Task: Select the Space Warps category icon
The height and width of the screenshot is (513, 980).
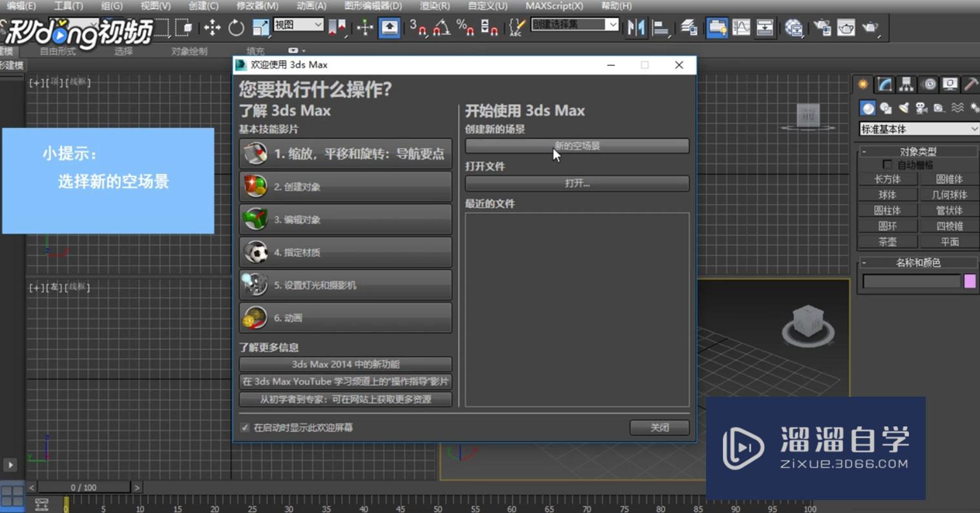Action: click(957, 108)
